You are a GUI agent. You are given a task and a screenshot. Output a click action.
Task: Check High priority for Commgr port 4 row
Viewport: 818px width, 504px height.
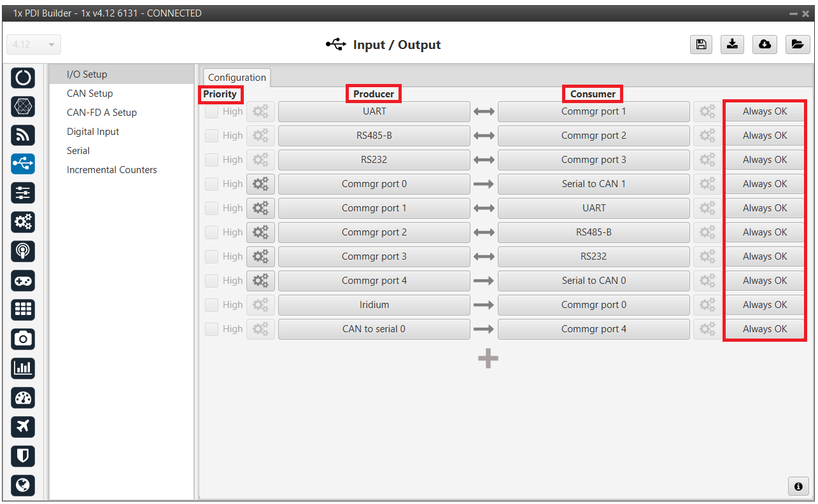pyautogui.click(x=212, y=281)
